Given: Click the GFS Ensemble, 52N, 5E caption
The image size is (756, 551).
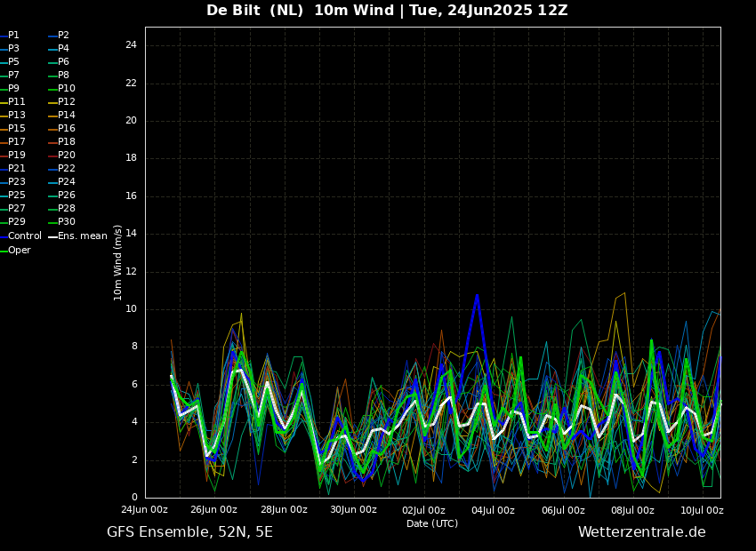Looking at the screenshot, I should pyautogui.click(x=189, y=532).
